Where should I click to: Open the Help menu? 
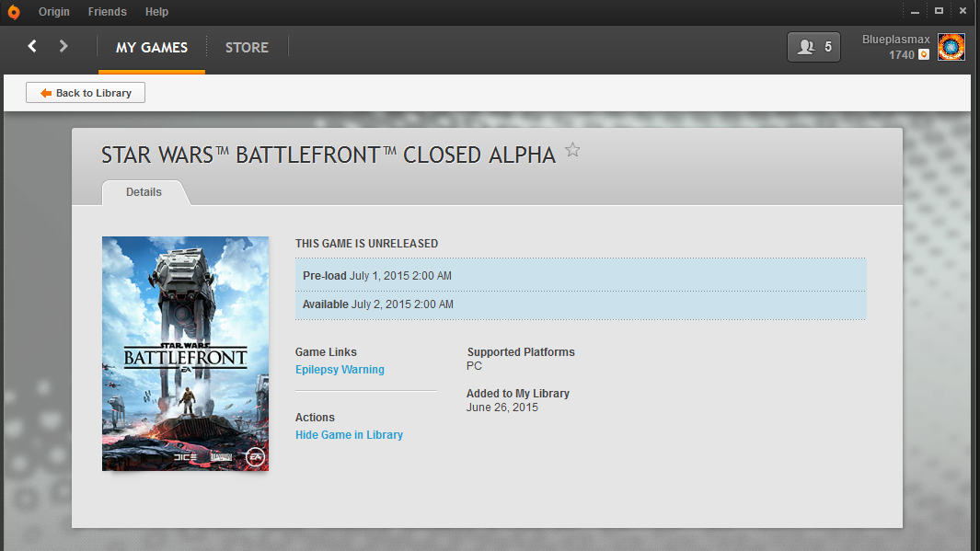(x=156, y=12)
